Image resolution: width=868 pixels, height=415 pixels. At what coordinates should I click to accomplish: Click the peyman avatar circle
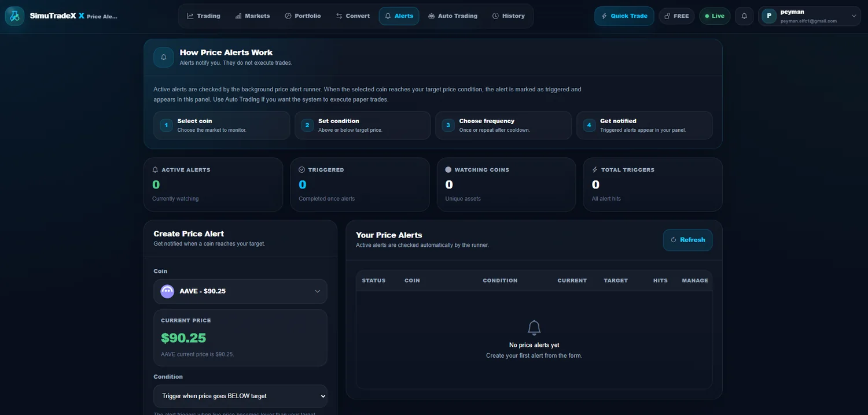[x=769, y=16]
